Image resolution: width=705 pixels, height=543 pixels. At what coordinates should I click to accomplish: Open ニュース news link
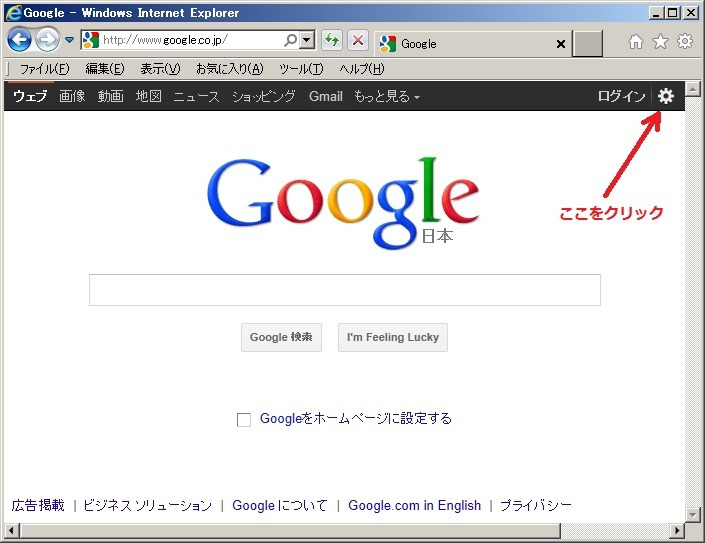point(196,96)
